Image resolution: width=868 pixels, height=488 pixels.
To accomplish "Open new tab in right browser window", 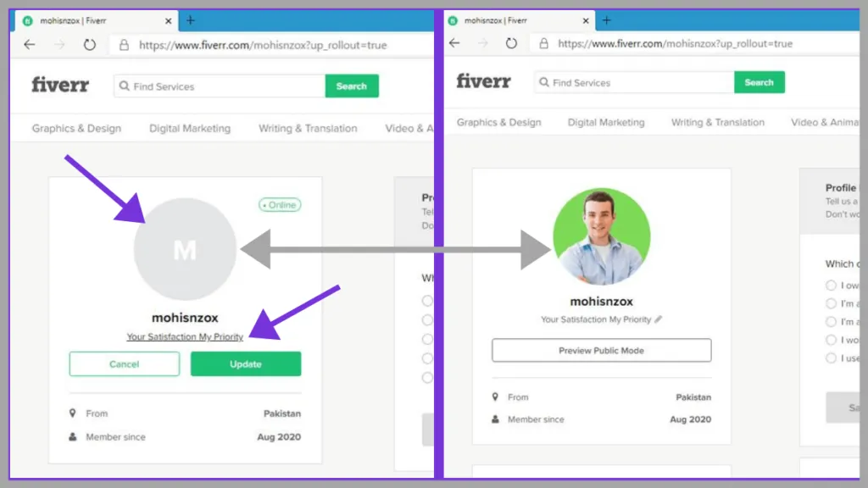I will click(607, 20).
